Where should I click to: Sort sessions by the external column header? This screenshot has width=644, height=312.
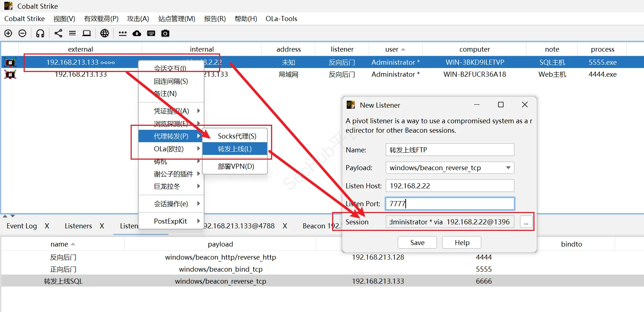coord(80,49)
